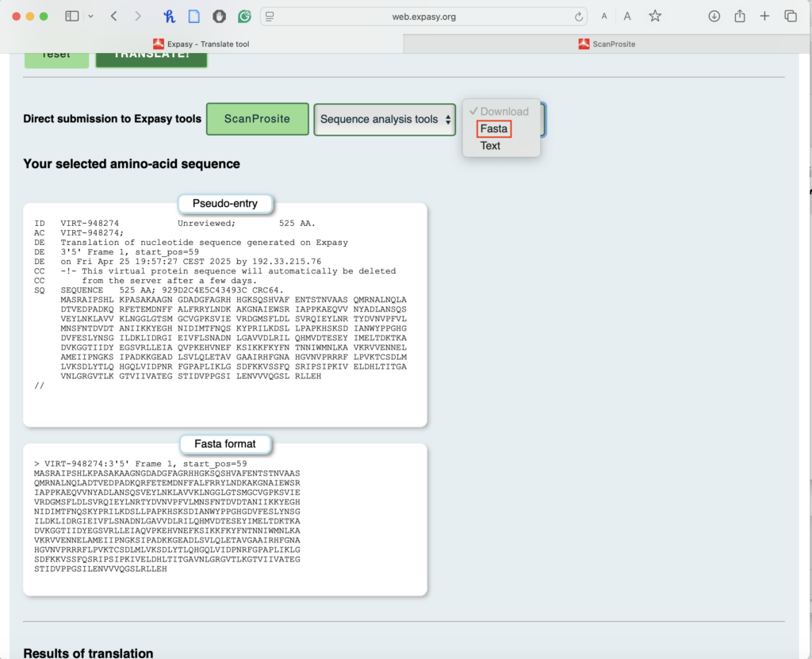Select the Expasy - Translate tool tab
Viewport: 812px width, 659px height.
(202, 44)
